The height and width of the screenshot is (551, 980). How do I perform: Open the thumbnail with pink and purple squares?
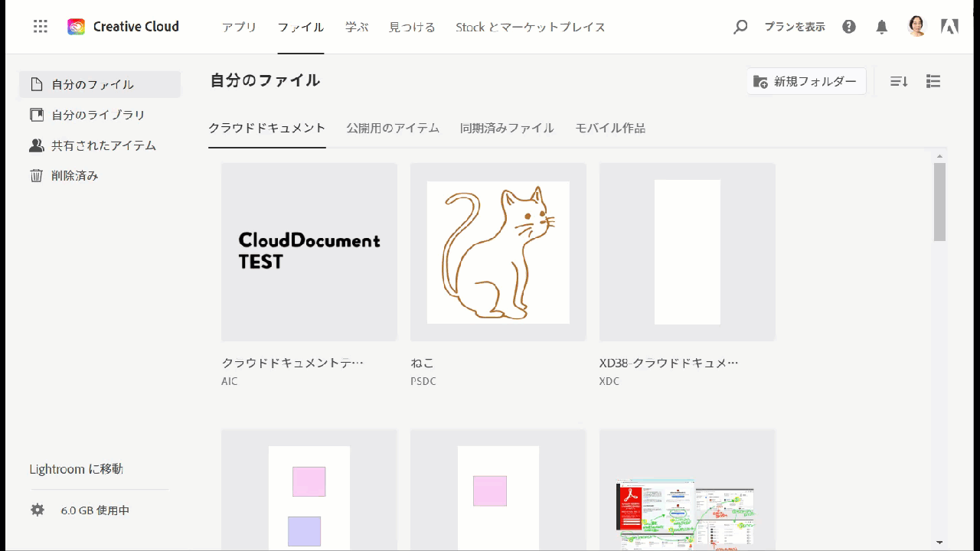click(309, 490)
